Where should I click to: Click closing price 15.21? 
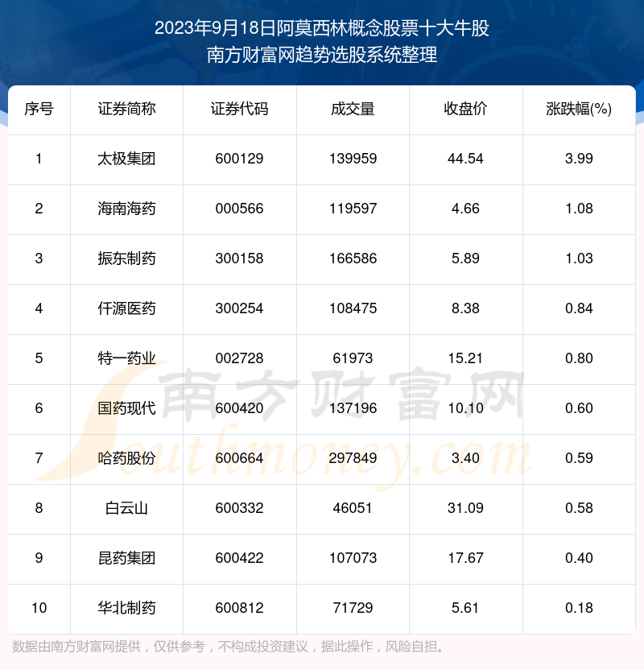(465, 358)
